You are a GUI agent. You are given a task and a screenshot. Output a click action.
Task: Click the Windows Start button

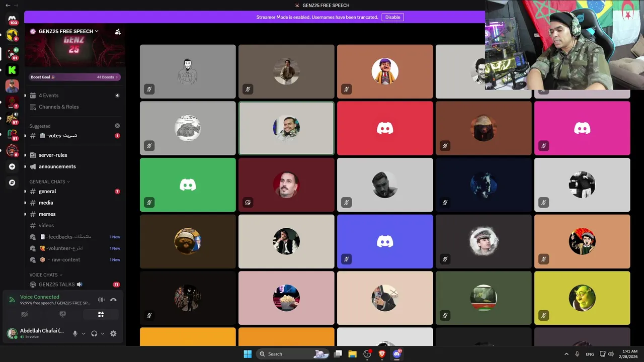[248, 354]
